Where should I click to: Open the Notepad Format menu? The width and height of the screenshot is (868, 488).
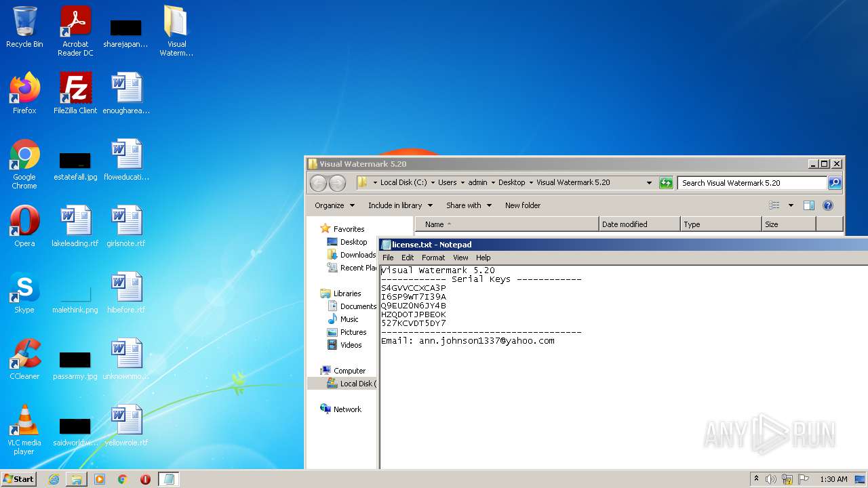(433, 258)
